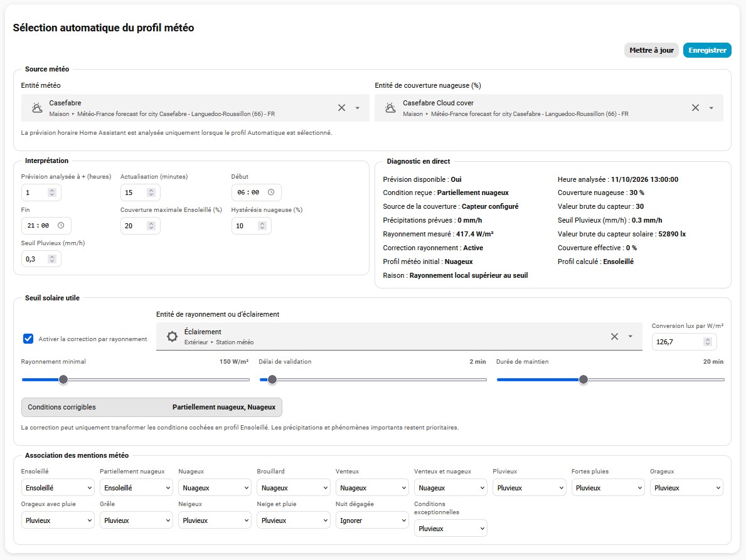Open the Orageux profile dropdown
746x560 pixels.
click(x=686, y=488)
